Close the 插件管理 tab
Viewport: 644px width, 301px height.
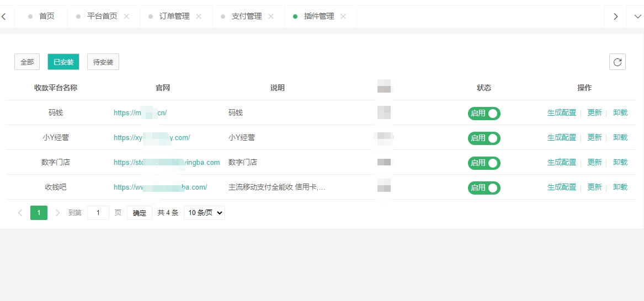(343, 17)
